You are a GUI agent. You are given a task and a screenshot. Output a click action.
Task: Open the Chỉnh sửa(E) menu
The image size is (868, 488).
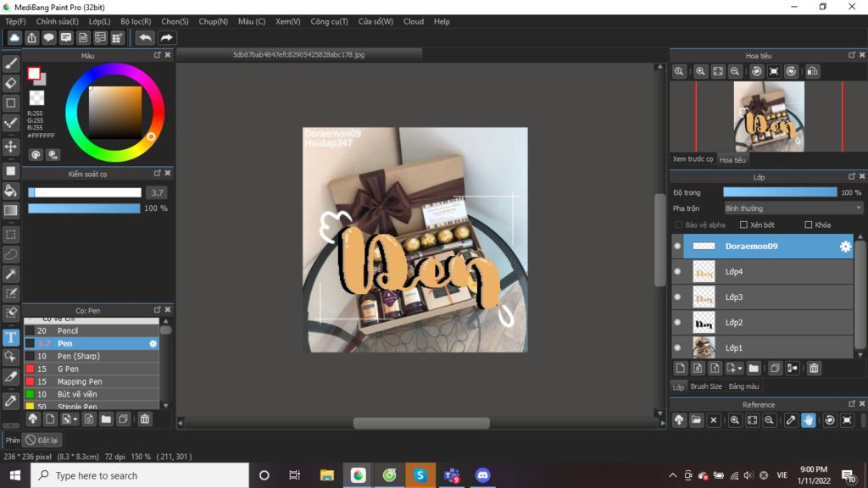click(57, 21)
